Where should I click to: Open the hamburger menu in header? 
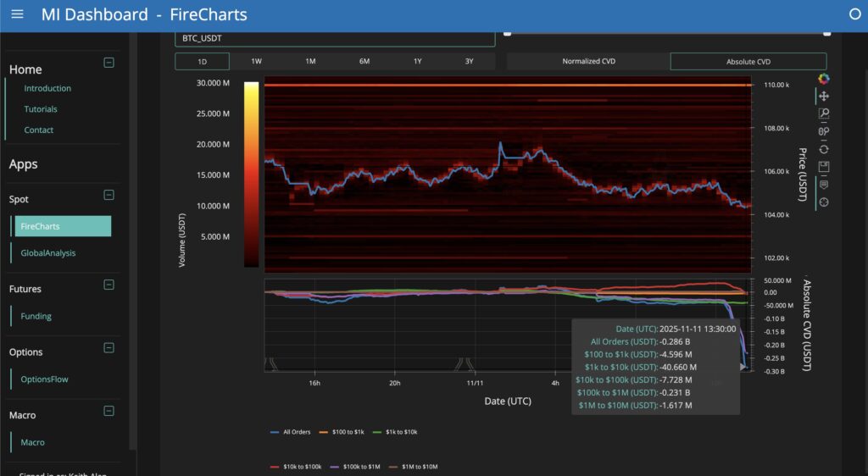(17, 14)
